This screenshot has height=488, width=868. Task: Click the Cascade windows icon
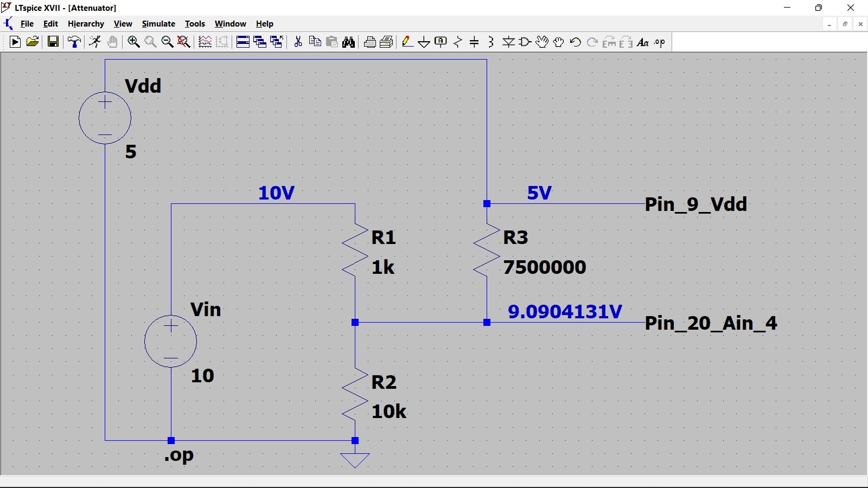260,42
